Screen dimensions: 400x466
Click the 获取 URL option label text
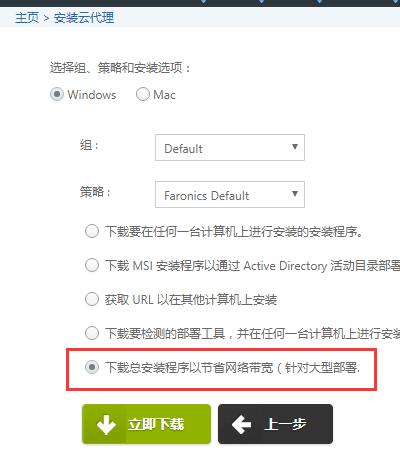191,300
